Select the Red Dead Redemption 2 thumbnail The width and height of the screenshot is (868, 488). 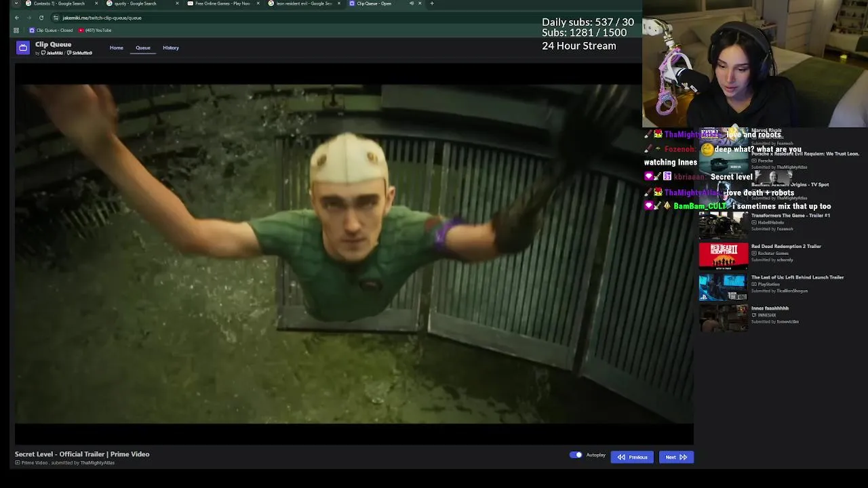click(723, 256)
